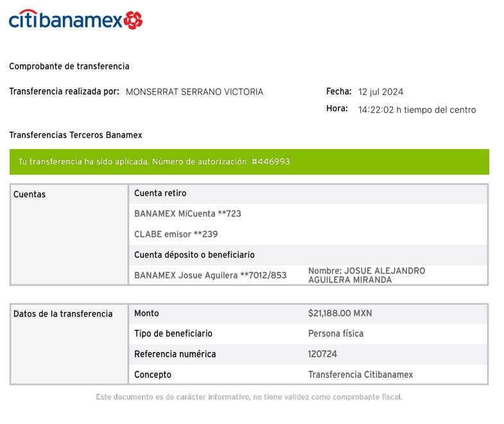Click the Citibanamex logo
Viewport: 504px width, 424px height.
[x=76, y=19]
